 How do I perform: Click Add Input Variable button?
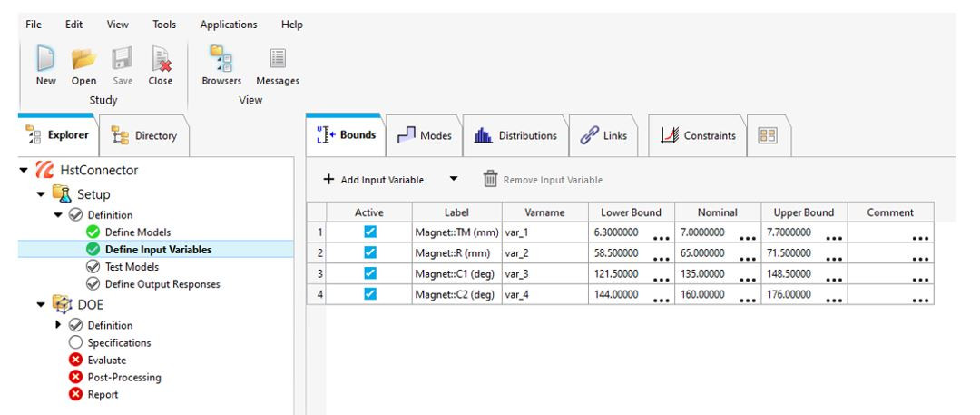(373, 180)
